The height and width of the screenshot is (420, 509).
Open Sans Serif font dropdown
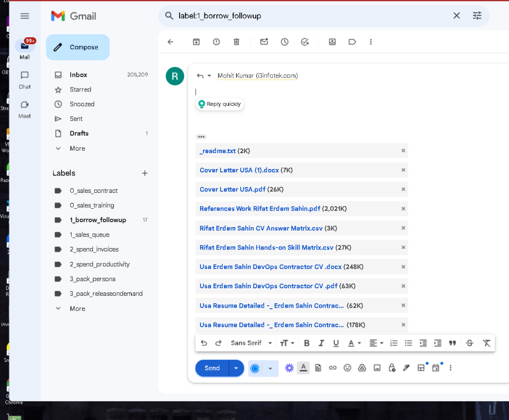(252, 343)
